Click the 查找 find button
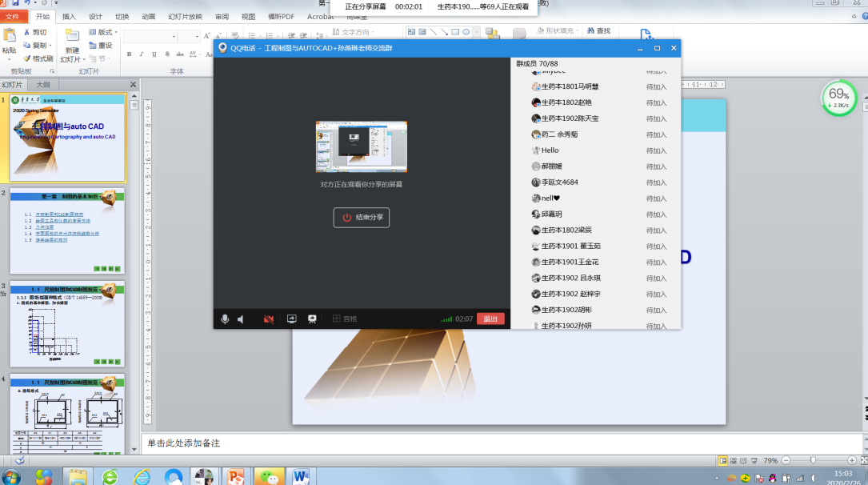The image size is (868, 485). click(x=599, y=31)
